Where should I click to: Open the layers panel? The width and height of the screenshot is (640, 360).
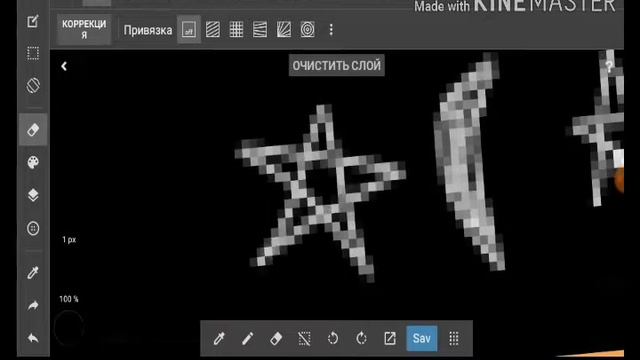pyautogui.click(x=33, y=195)
